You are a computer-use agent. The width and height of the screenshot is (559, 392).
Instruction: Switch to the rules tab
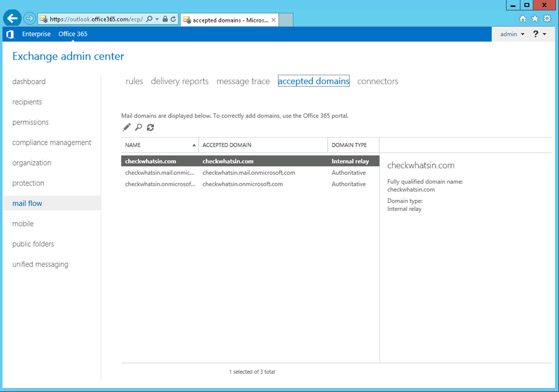coord(134,81)
